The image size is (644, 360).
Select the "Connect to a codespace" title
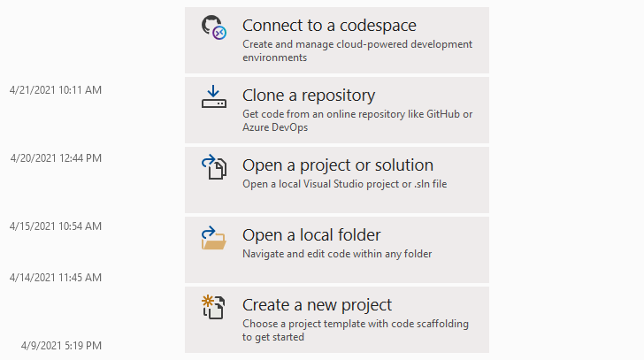(329, 26)
